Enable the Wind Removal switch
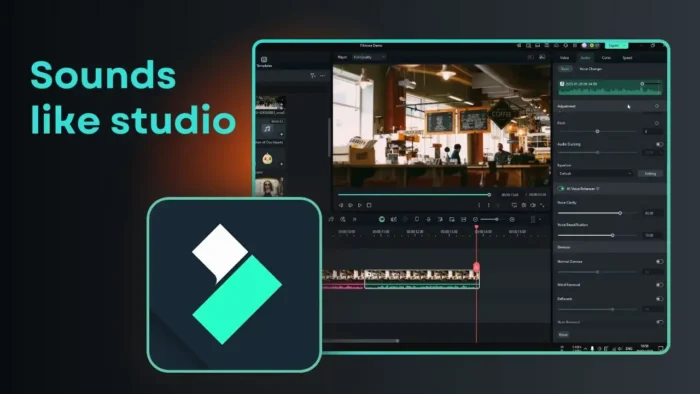The height and width of the screenshot is (394, 700). pos(659,285)
